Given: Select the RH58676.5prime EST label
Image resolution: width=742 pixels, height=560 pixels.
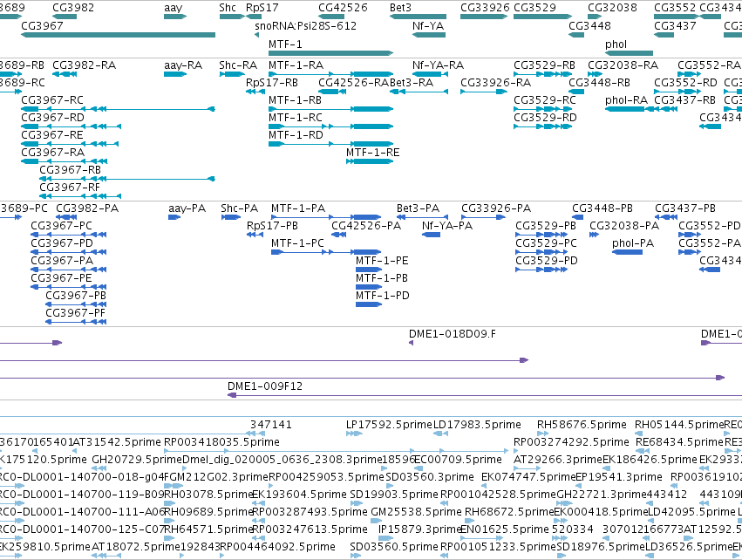Looking at the screenshot, I should [582, 424].
